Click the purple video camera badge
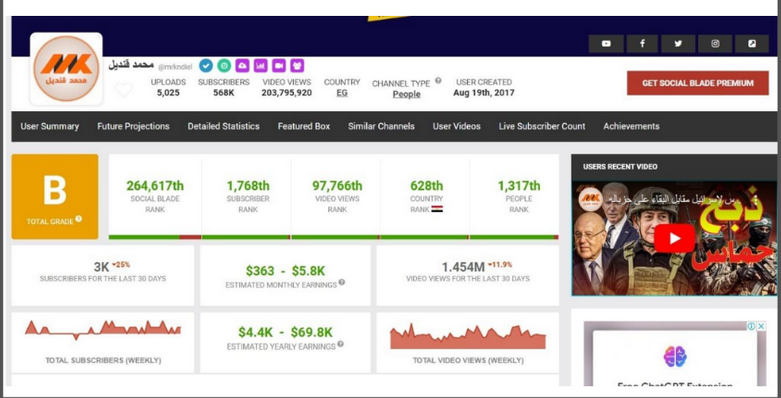This screenshot has height=398, width=781. (x=279, y=65)
